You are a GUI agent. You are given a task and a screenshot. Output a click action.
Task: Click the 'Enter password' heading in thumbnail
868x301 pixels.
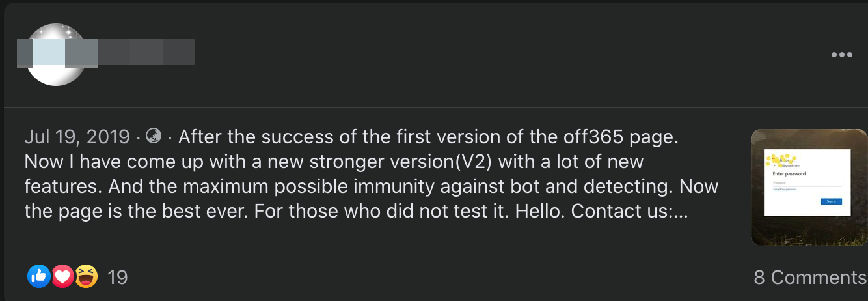tap(789, 174)
